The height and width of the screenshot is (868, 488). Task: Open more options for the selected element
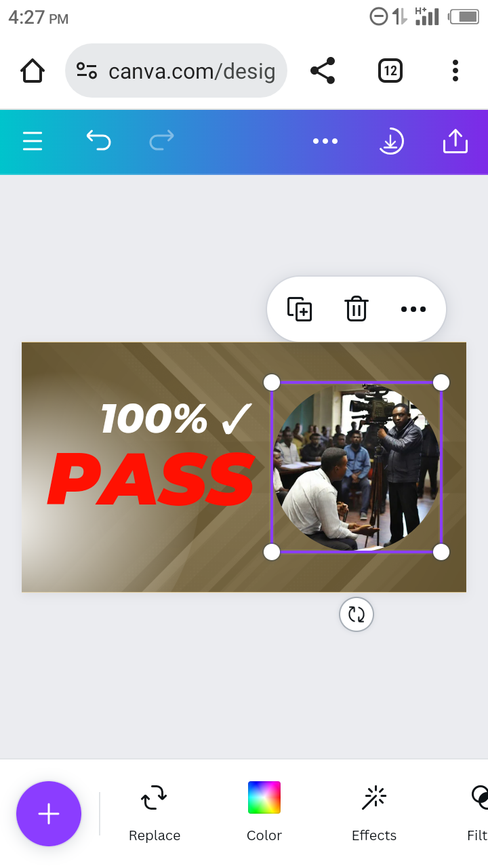[x=413, y=309]
